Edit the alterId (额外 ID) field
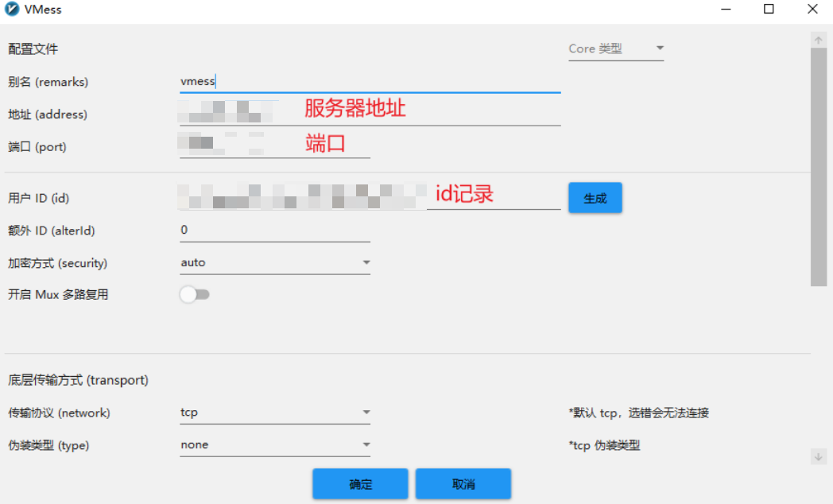 tap(274, 231)
